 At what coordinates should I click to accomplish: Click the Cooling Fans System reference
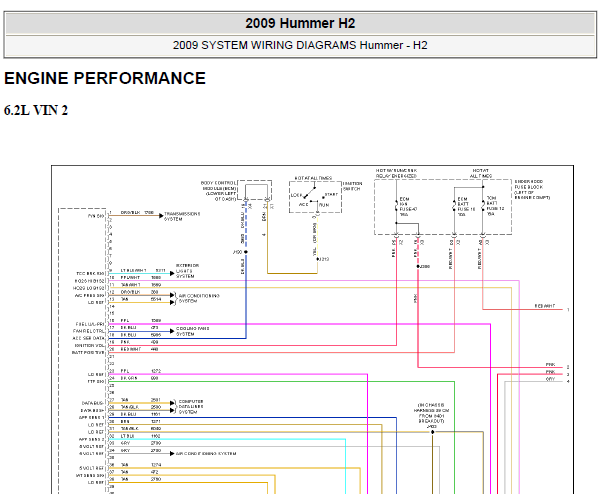(193, 331)
